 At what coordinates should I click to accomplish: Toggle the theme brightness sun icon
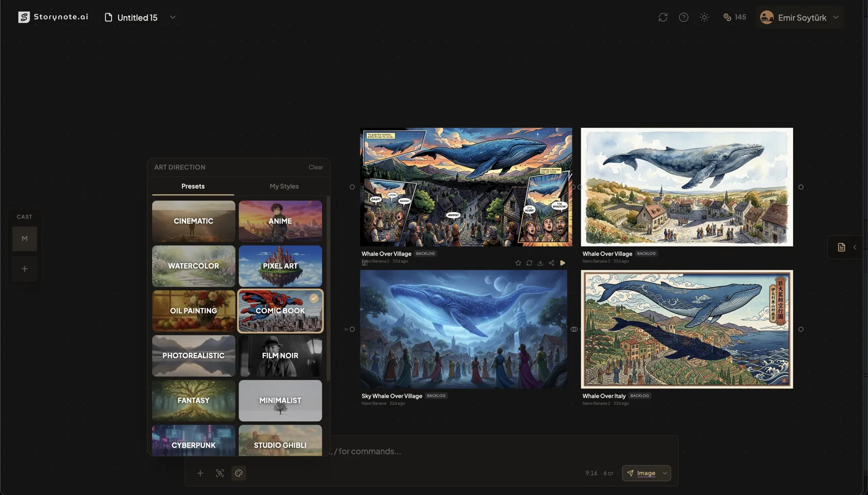point(704,17)
